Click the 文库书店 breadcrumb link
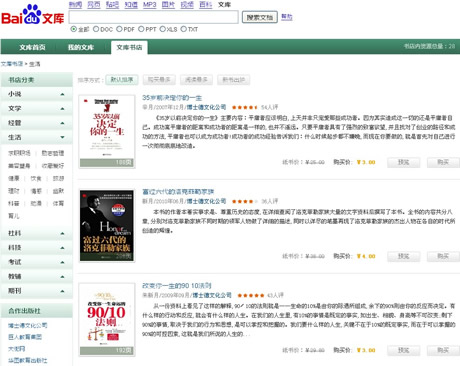460x366 pixels. tap(12, 64)
